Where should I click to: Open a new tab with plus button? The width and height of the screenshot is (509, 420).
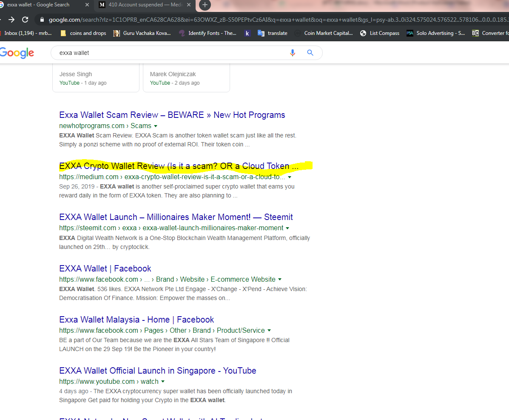pyautogui.click(x=205, y=5)
